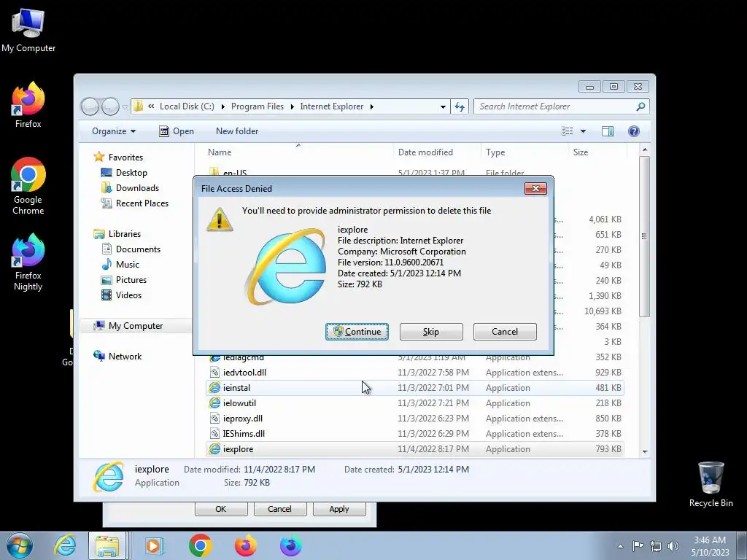
Task: Click the Skip button
Action: pyautogui.click(x=431, y=332)
